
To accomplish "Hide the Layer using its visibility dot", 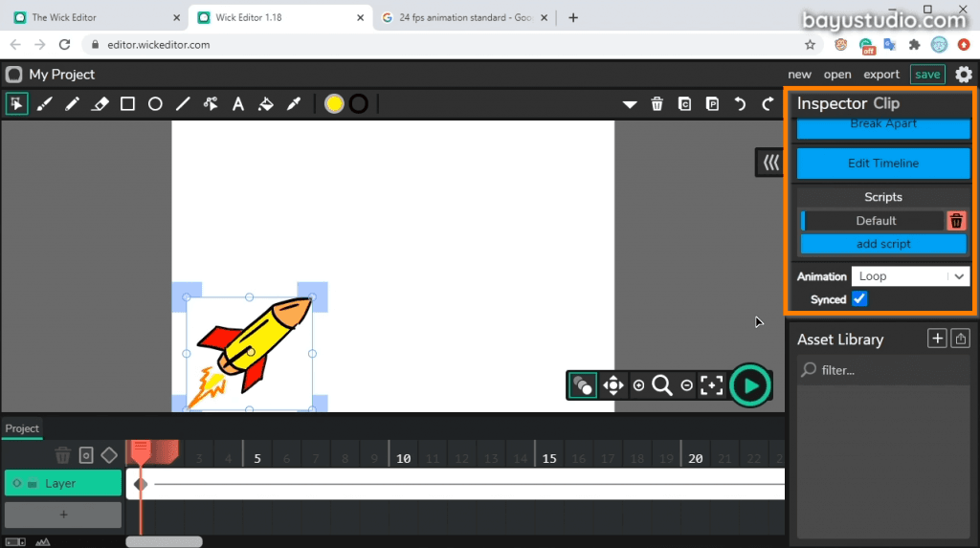I will [17, 483].
